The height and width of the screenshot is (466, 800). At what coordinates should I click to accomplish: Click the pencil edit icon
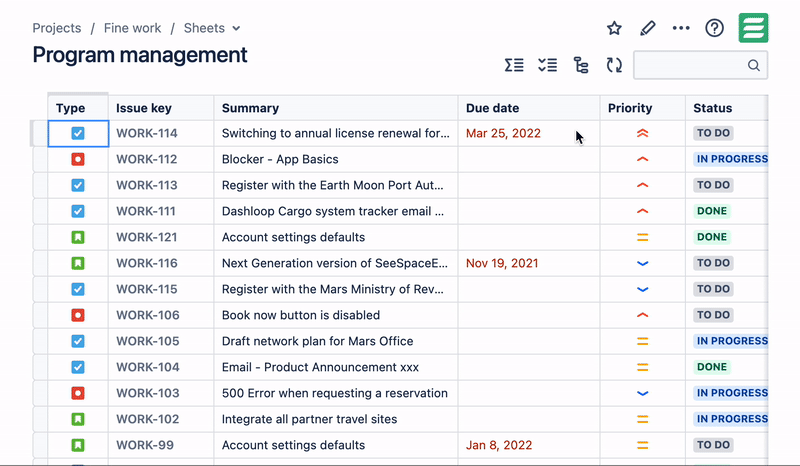647,28
